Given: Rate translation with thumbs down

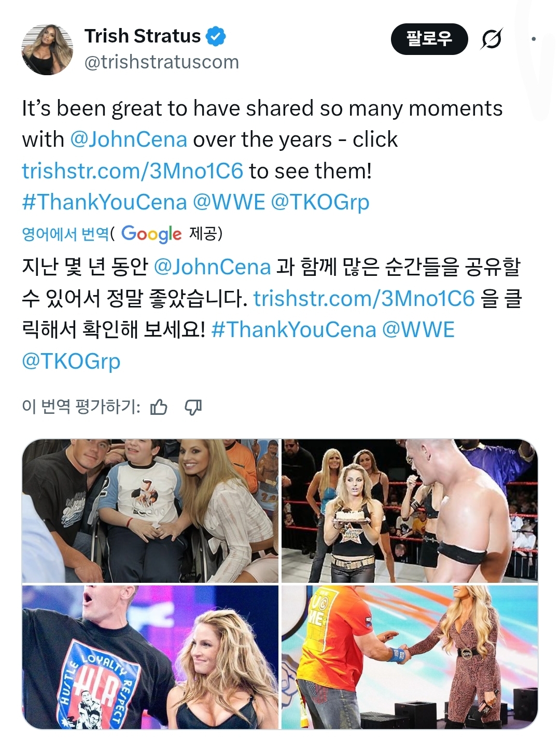Looking at the screenshot, I should click(x=193, y=407).
